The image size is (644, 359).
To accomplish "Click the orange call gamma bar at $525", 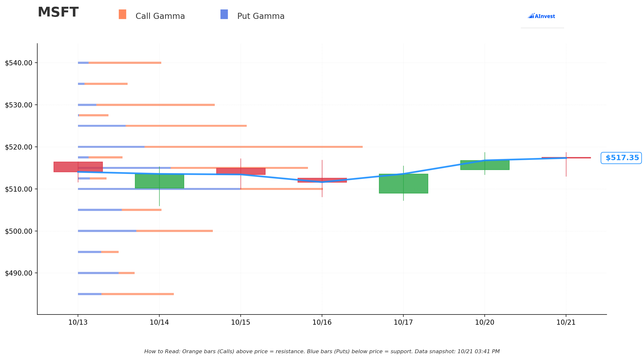I will [186, 126].
